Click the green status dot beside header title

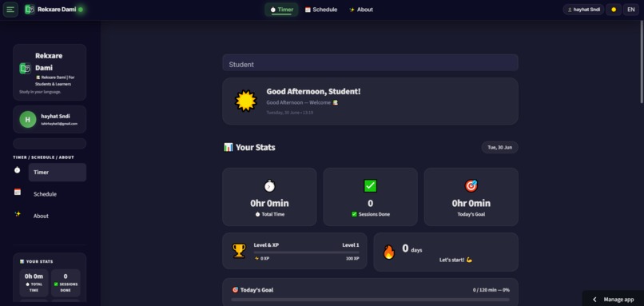click(x=81, y=10)
